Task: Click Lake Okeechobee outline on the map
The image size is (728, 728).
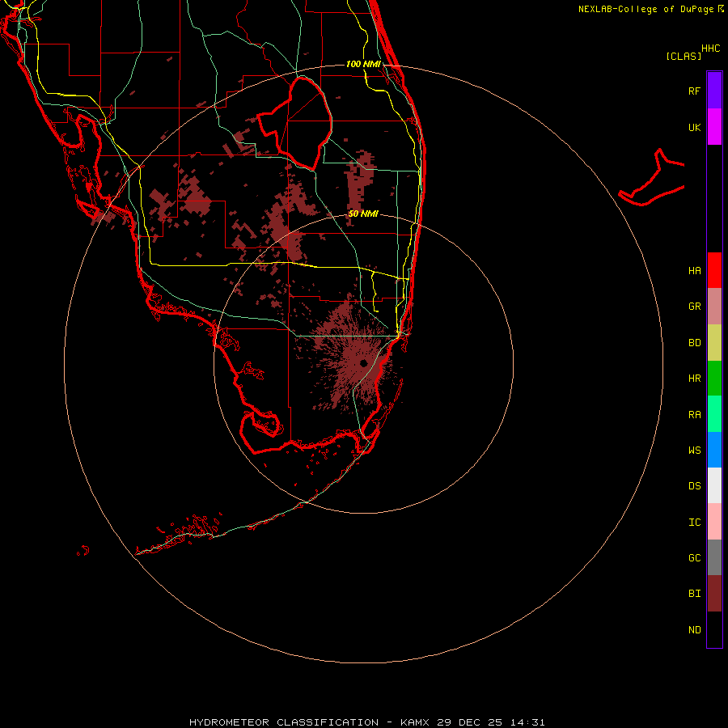Action: [x=294, y=123]
